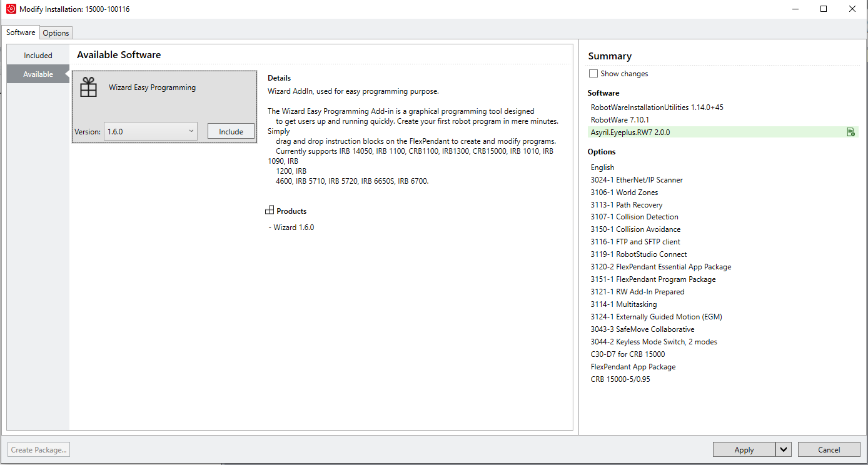Select the RobotWare 7.10.1 entry
Image resolution: width=868 pixels, height=465 pixels.
[620, 120]
